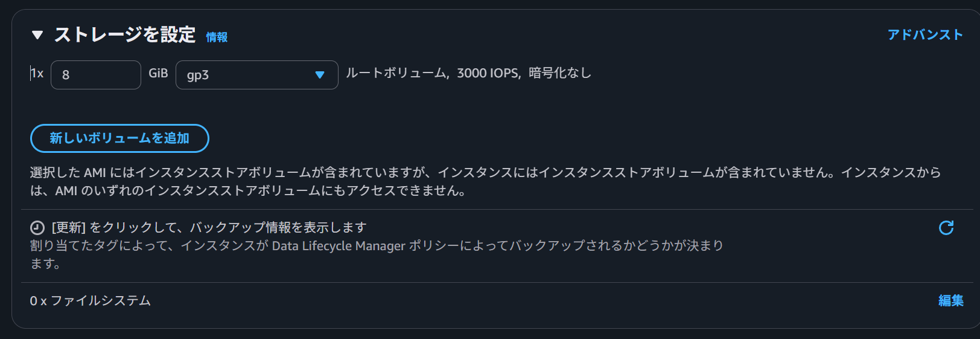Focus the volume size field showing 8
This screenshot has height=339, width=980.
[96, 75]
